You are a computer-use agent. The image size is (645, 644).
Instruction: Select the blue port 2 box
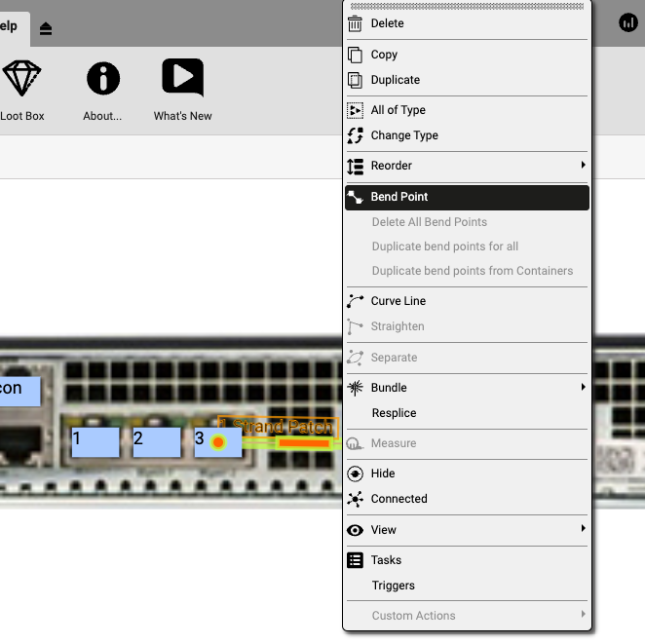coord(156,441)
